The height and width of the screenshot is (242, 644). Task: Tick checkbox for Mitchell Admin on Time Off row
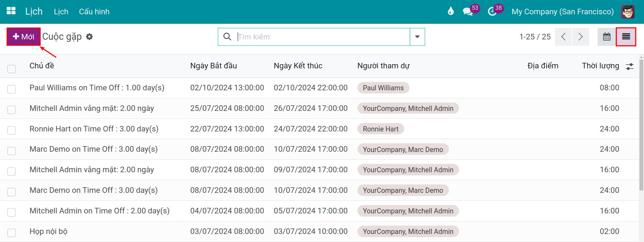12,212
